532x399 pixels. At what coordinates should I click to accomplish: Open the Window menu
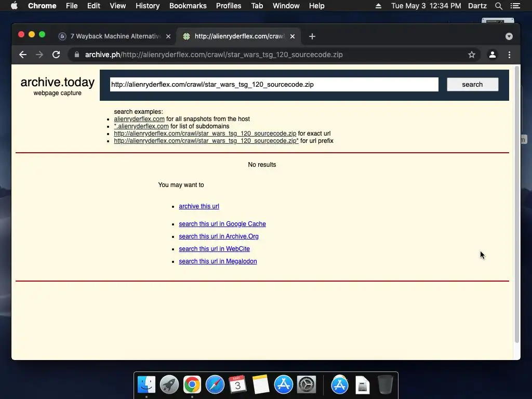click(x=286, y=6)
